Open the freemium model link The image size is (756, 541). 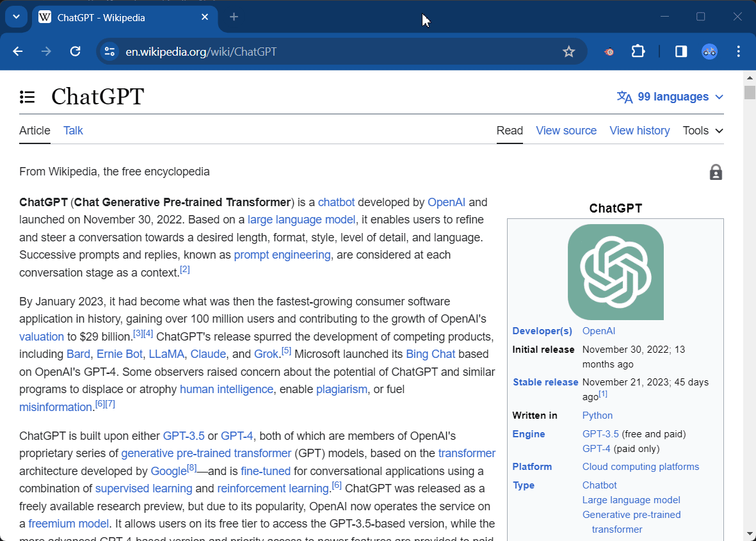tap(68, 524)
